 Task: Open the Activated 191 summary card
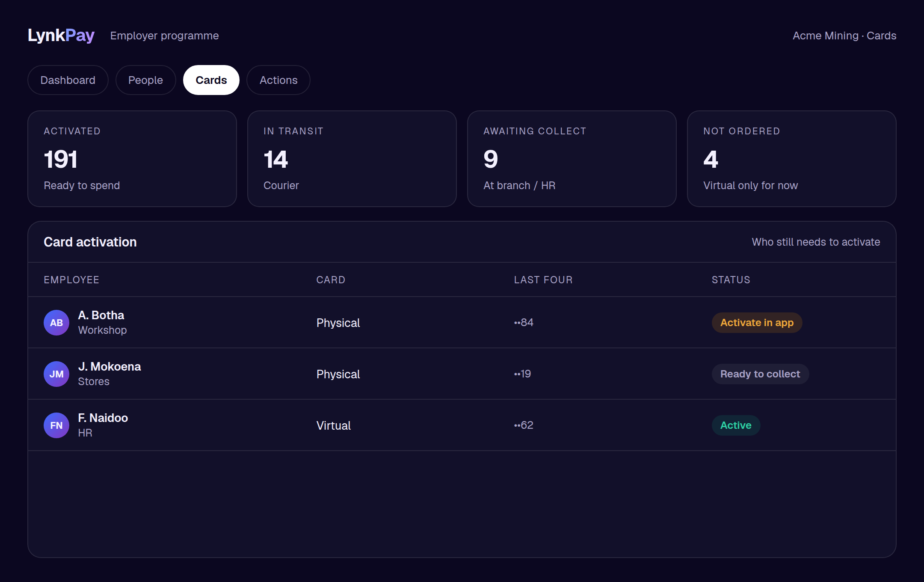tap(132, 159)
